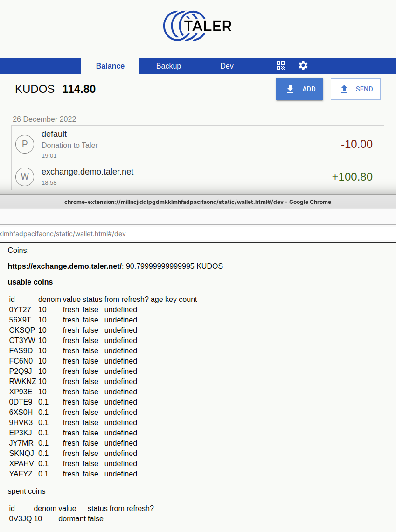Open the settings gear icon
Image resolution: width=396 pixels, height=532 pixels.
[303, 65]
